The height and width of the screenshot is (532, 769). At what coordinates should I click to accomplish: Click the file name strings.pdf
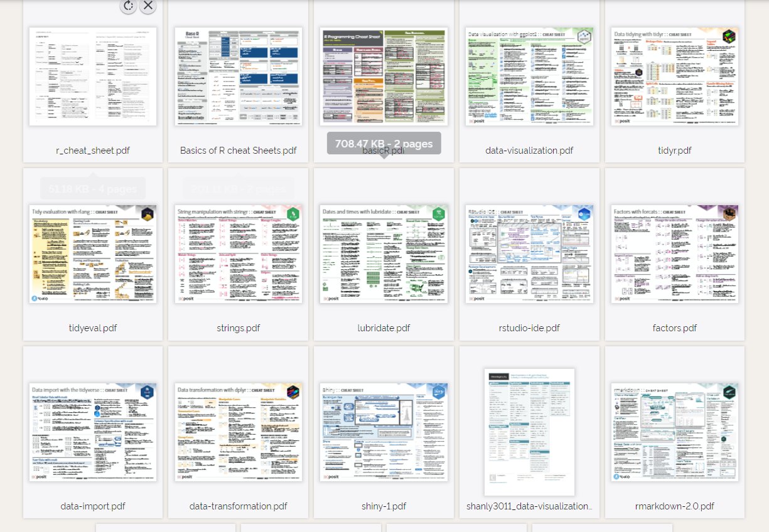(239, 328)
